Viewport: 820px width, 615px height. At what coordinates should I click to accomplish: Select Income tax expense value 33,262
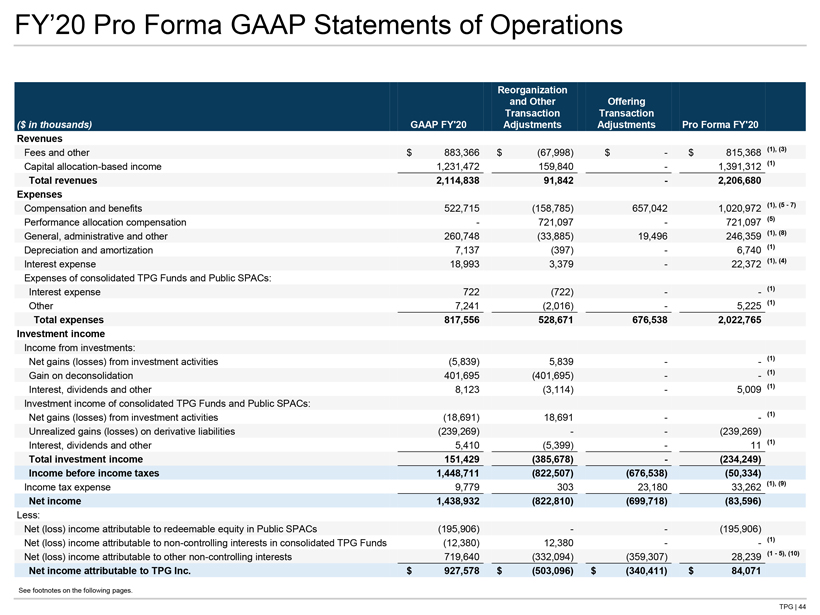[x=745, y=487]
